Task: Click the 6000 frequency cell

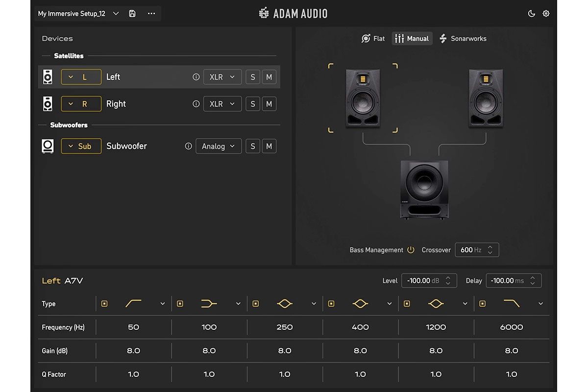Action: click(512, 327)
